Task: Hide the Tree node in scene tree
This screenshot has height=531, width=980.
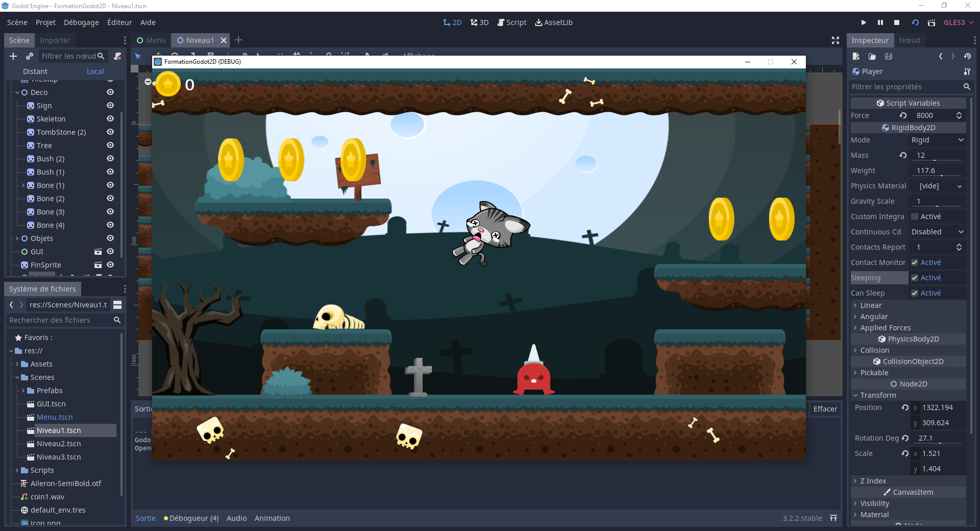Action: coord(110,146)
